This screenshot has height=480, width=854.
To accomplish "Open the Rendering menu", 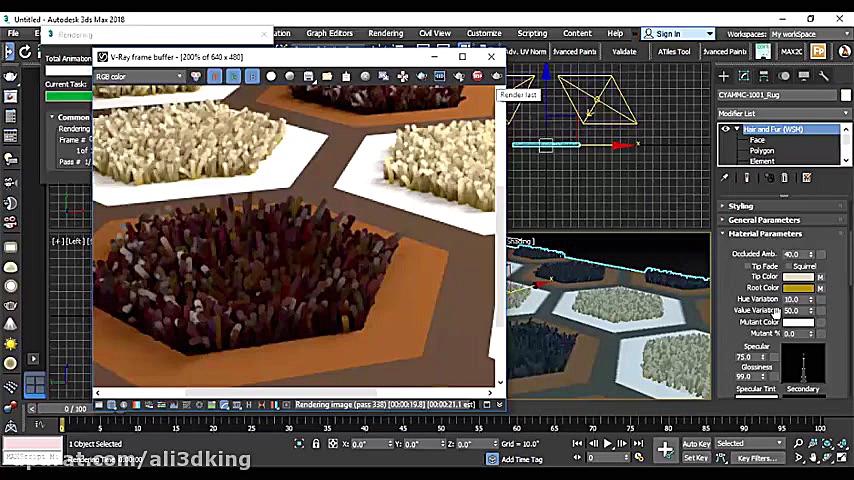I will pyautogui.click(x=385, y=33).
